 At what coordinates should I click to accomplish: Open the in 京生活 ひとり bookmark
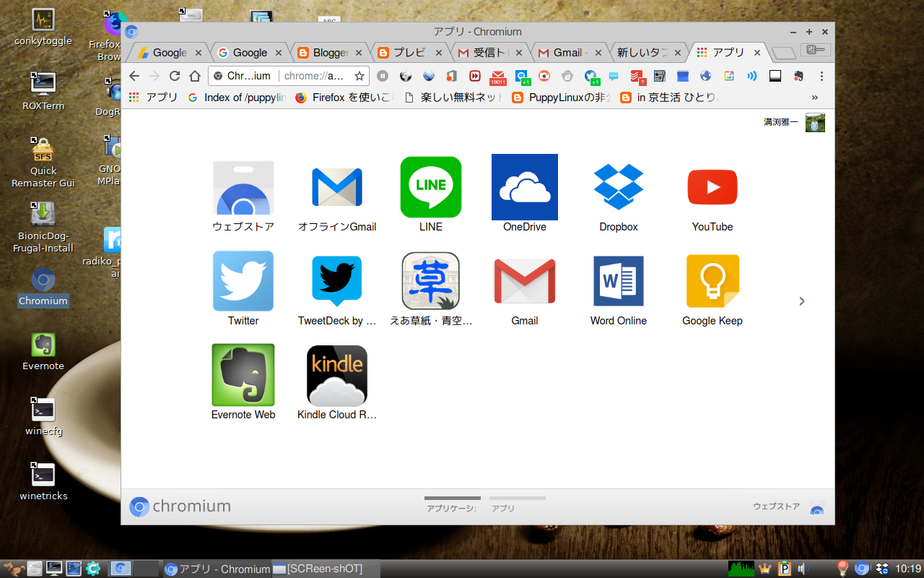click(669, 98)
